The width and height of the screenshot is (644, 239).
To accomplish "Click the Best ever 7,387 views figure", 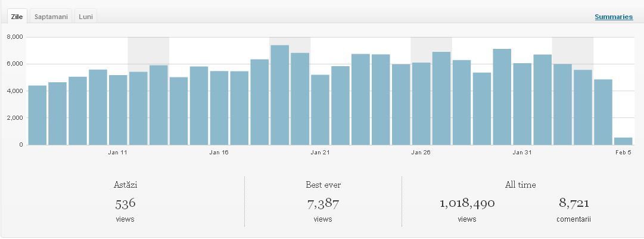I will click(x=323, y=203).
